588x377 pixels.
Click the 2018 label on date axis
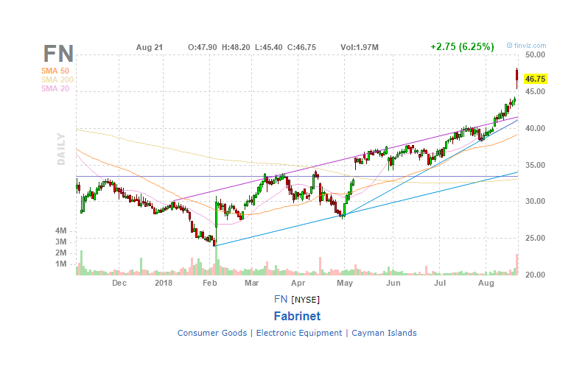click(164, 283)
